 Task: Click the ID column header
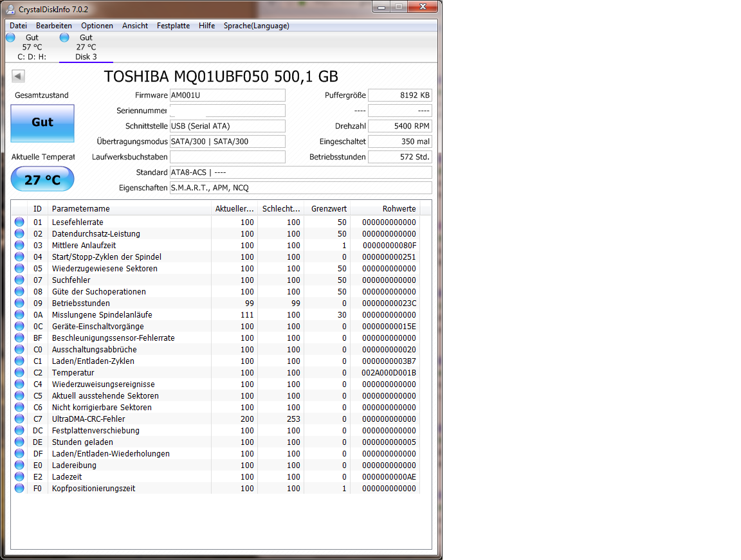pos(38,209)
